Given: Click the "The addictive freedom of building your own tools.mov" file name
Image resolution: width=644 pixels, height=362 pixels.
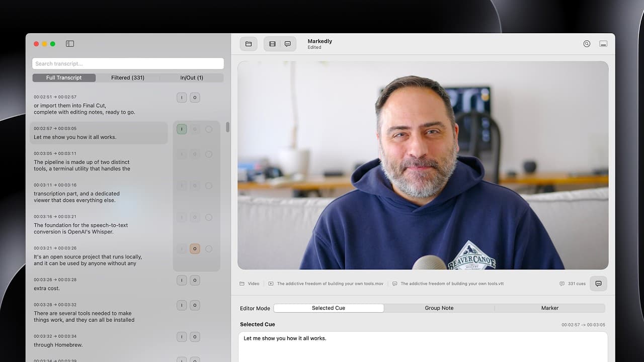Looking at the screenshot, I should [x=330, y=284].
